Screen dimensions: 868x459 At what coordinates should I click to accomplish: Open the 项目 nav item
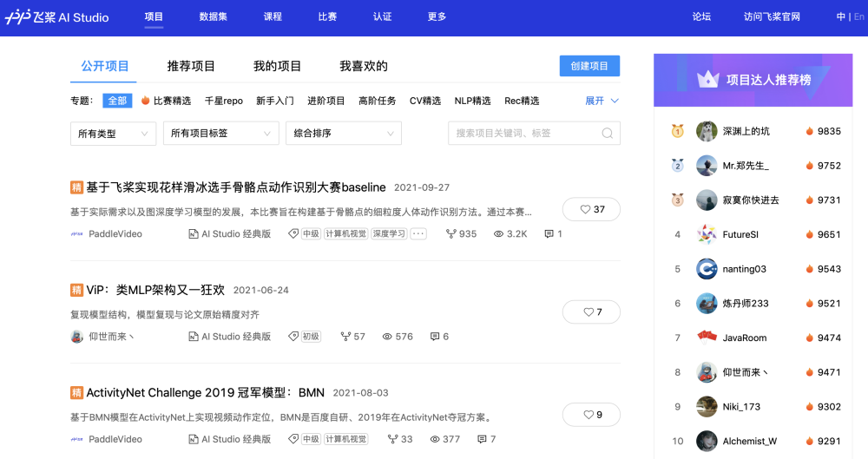click(x=154, y=16)
